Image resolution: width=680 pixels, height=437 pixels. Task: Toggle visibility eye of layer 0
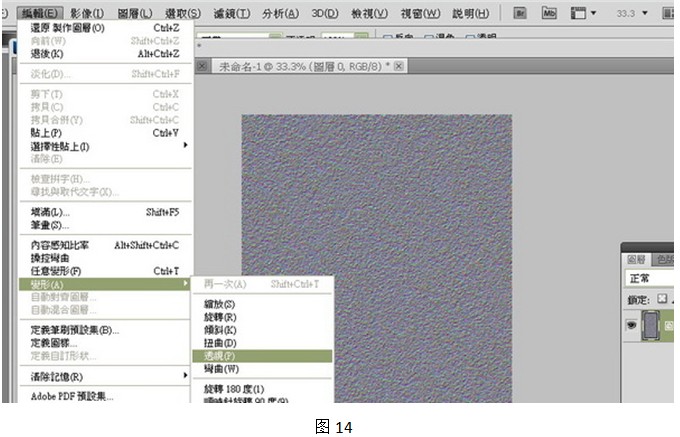tap(632, 325)
